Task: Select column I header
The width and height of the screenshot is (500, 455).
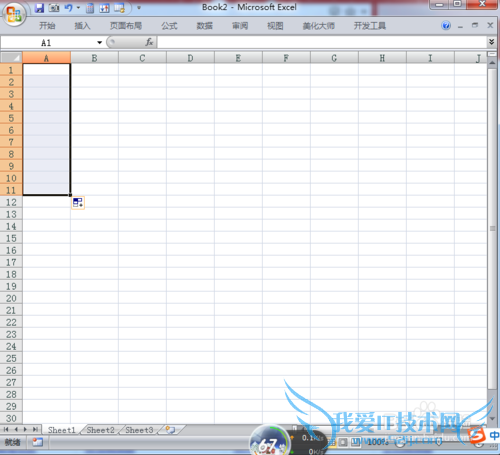Action: coord(430,58)
